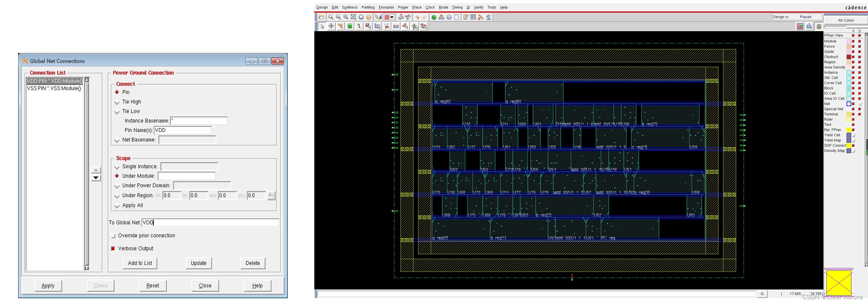This screenshot has height=303, width=868.
Task: Click the Delete button
Action: pos(253,263)
